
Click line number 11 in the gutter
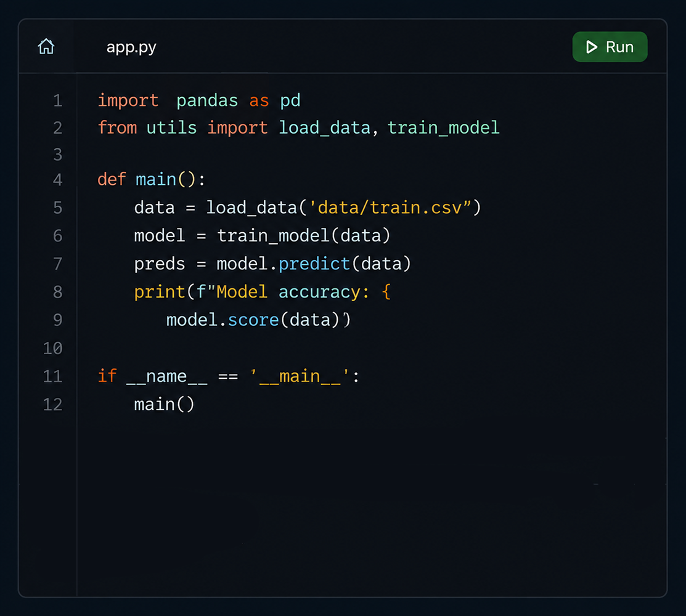click(53, 376)
